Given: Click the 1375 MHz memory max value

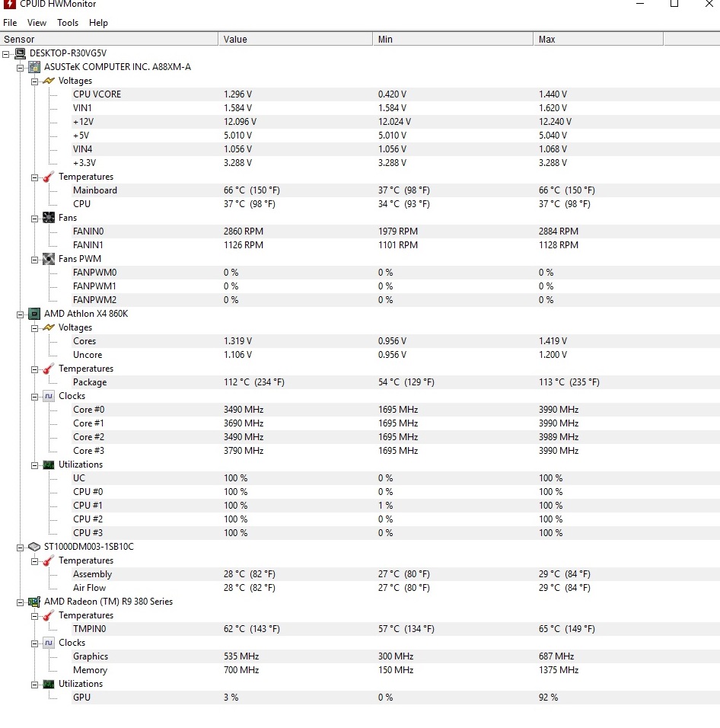Looking at the screenshot, I should click(x=558, y=670).
